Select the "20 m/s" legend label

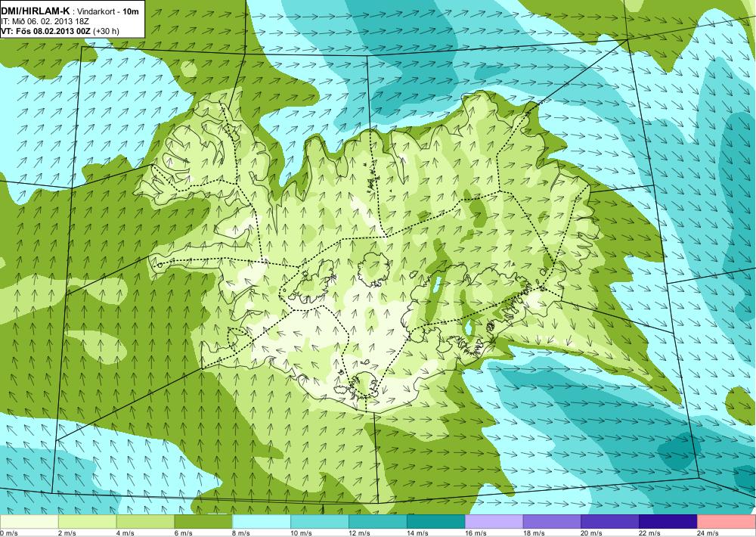point(592,533)
